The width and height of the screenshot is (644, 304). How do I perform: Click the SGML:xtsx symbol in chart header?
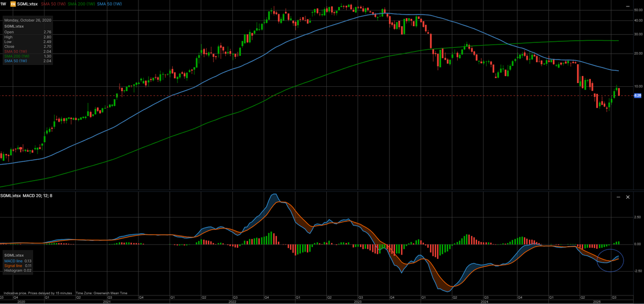[x=28, y=4]
